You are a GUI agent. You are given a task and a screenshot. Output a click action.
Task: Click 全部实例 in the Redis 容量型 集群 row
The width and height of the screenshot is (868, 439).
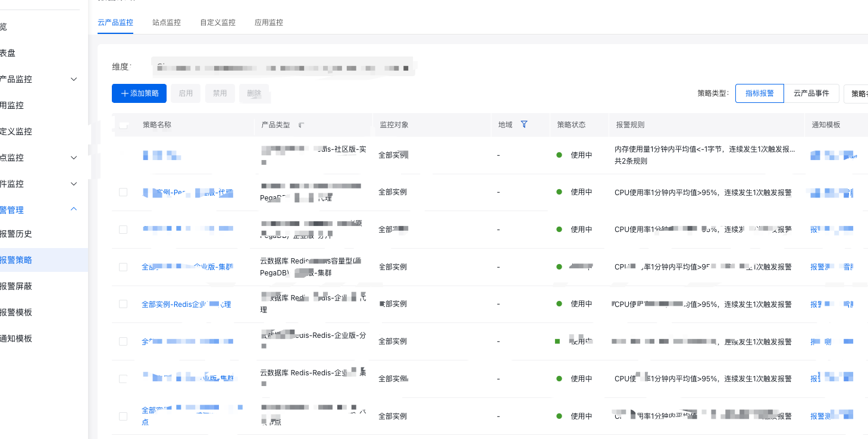pos(393,267)
